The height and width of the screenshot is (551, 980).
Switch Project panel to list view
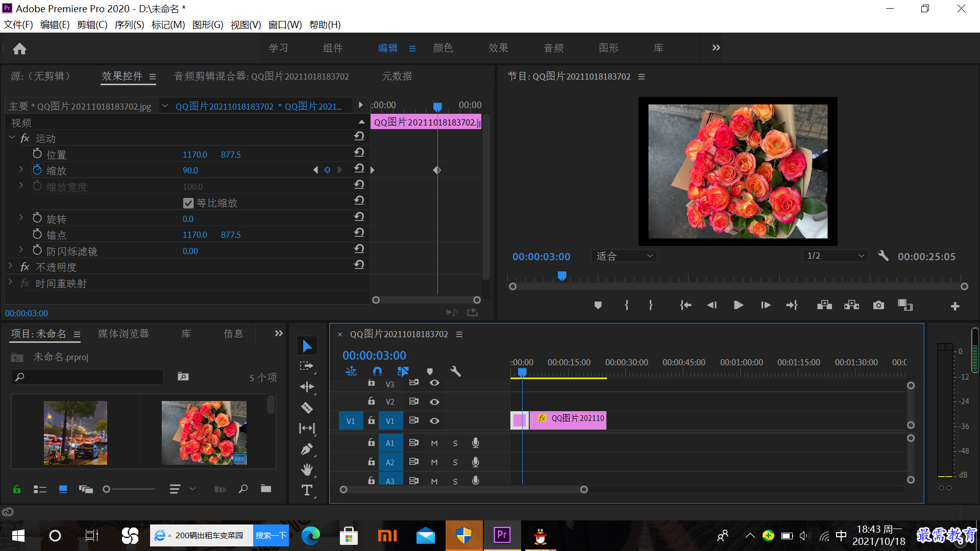coord(40,489)
